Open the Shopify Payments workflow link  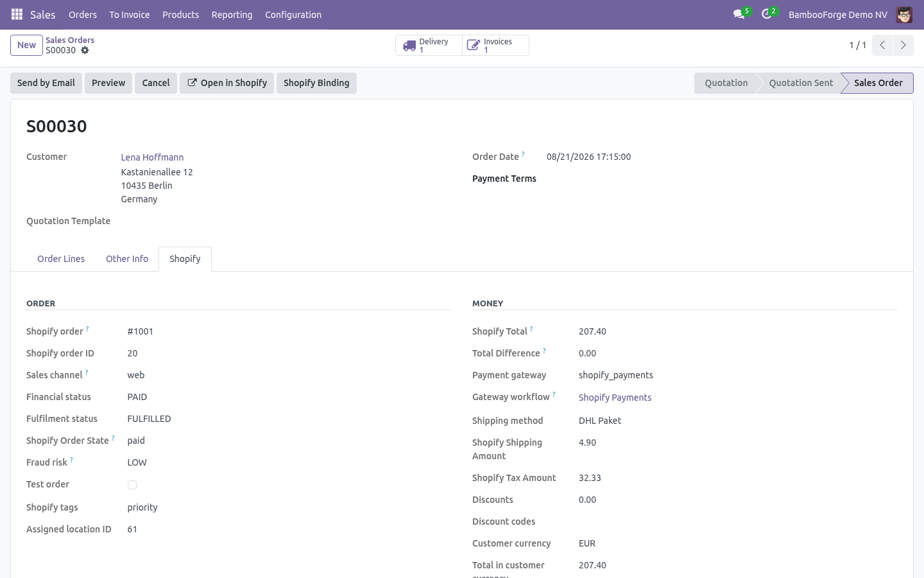[x=615, y=398]
